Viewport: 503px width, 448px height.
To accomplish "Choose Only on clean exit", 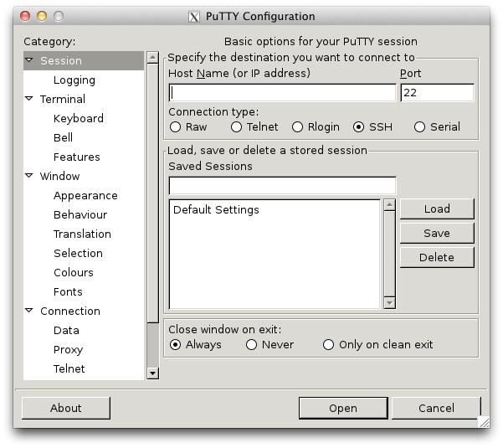I will [x=328, y=345].
